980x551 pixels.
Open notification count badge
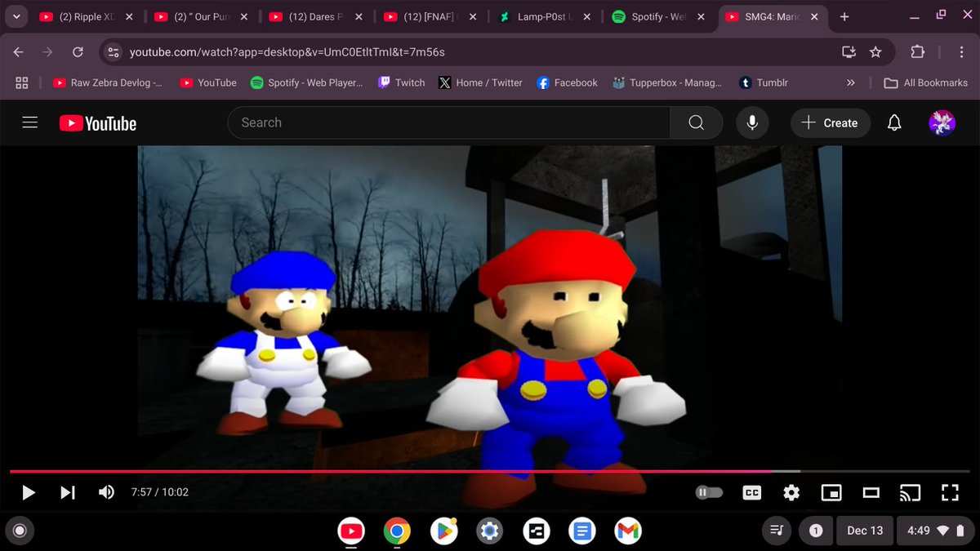coord(815,531)
